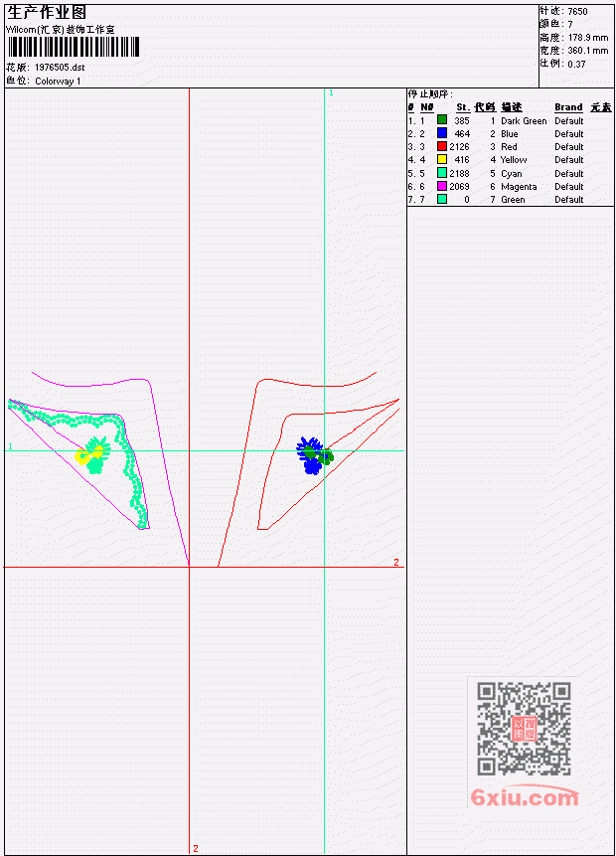Screen dimensions: 616x856
Task: Select the stitch count value 7650
Action: [x=577, y=11]
